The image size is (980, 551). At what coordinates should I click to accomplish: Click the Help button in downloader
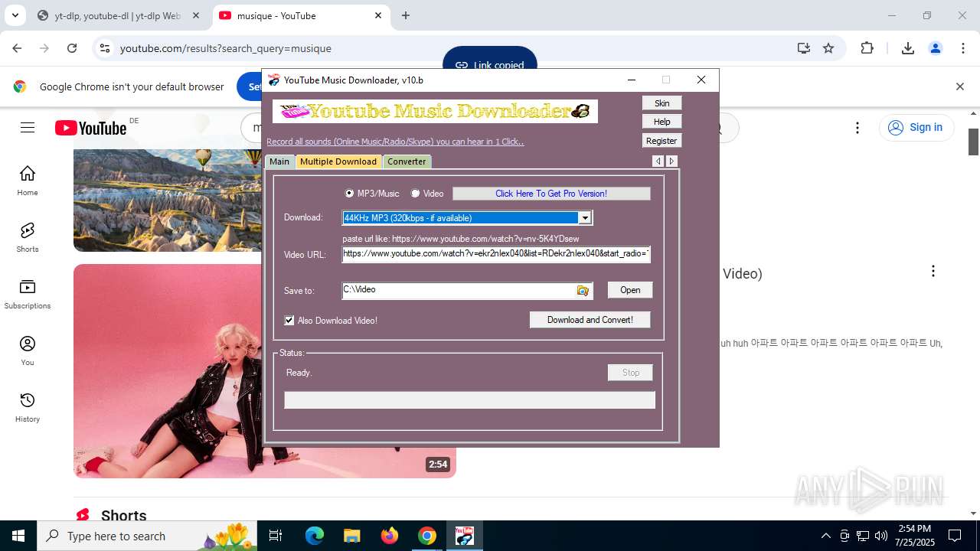coord(661,122)
